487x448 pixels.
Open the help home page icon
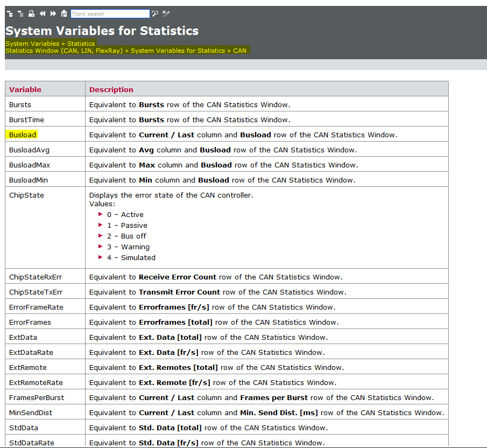click(x=64, y=13)
